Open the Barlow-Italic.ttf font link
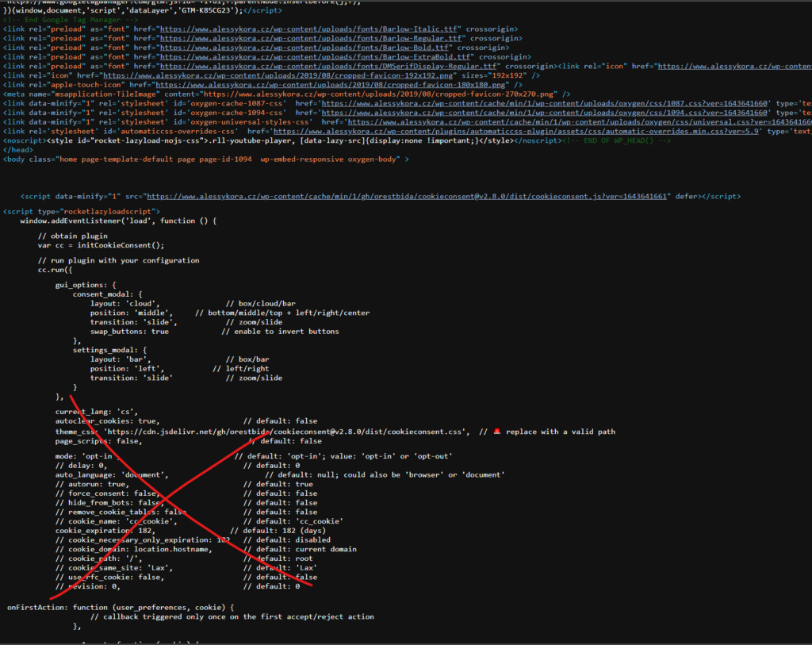The height and width of the screenshot is (645, 812). [x=308, y=29]
